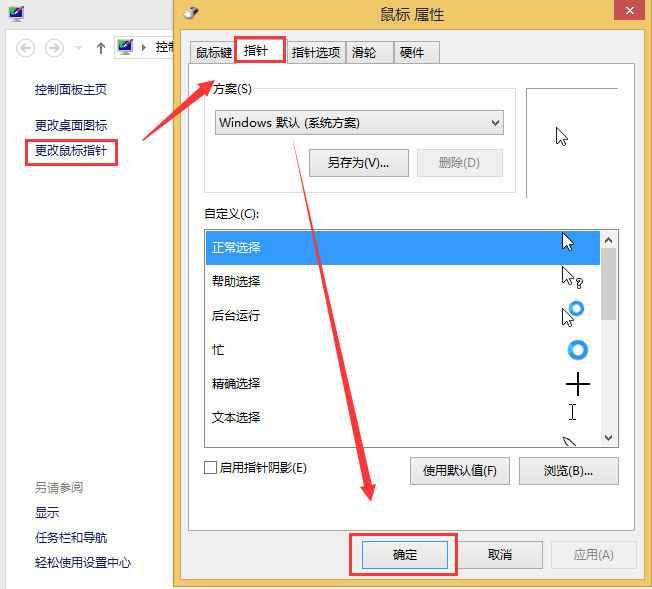The width and height of the screenshot is (652, 589).
Task: Switch to 鼠标键 tab
Action: 213,52
